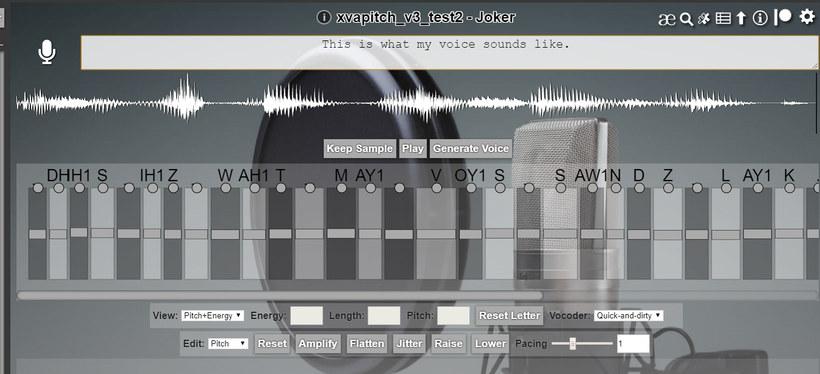Viewport: 820px width, 374px height.
Task: Select the D phoneme circle
Action: (x=639, y=188)
